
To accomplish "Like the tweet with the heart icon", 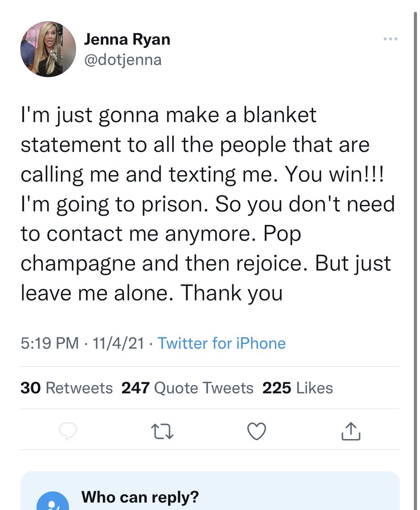I will 257,432.
